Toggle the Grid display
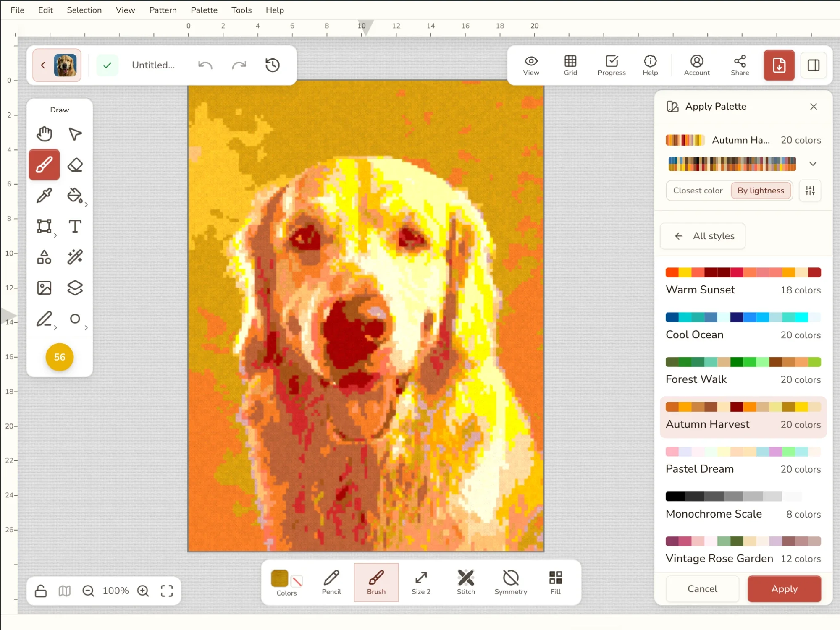This screenshot has height=630, width=840. (x=570, y=65)
